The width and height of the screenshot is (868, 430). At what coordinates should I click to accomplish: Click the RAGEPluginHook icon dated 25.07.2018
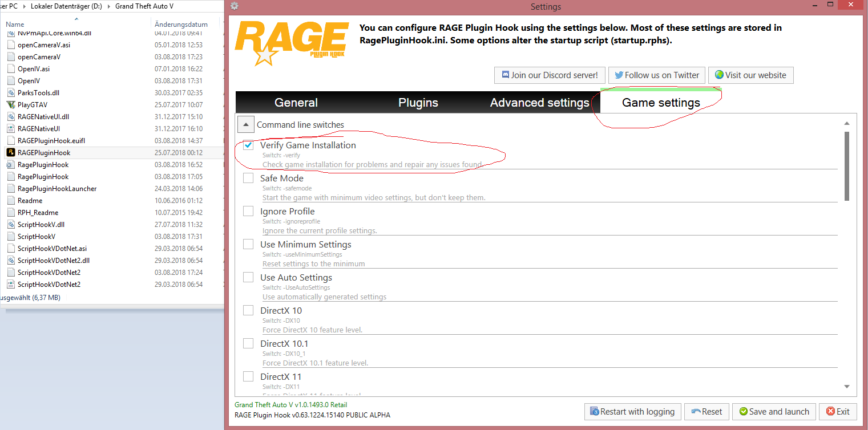click(10, 152)
